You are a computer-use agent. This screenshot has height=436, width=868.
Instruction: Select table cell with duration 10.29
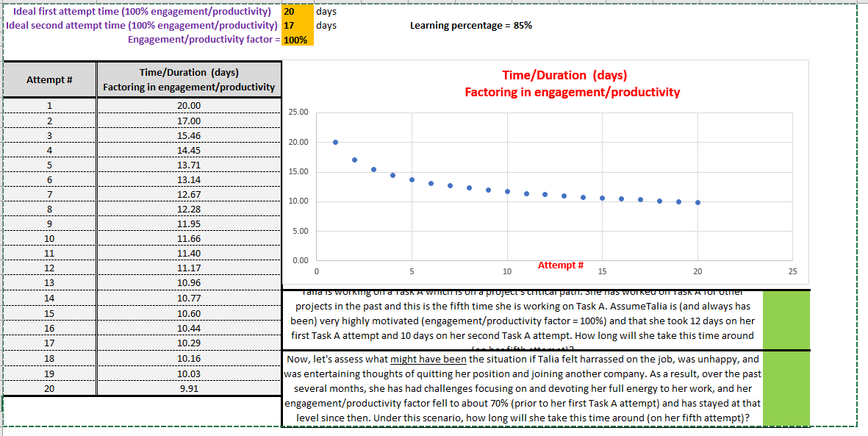click(189, 343)
